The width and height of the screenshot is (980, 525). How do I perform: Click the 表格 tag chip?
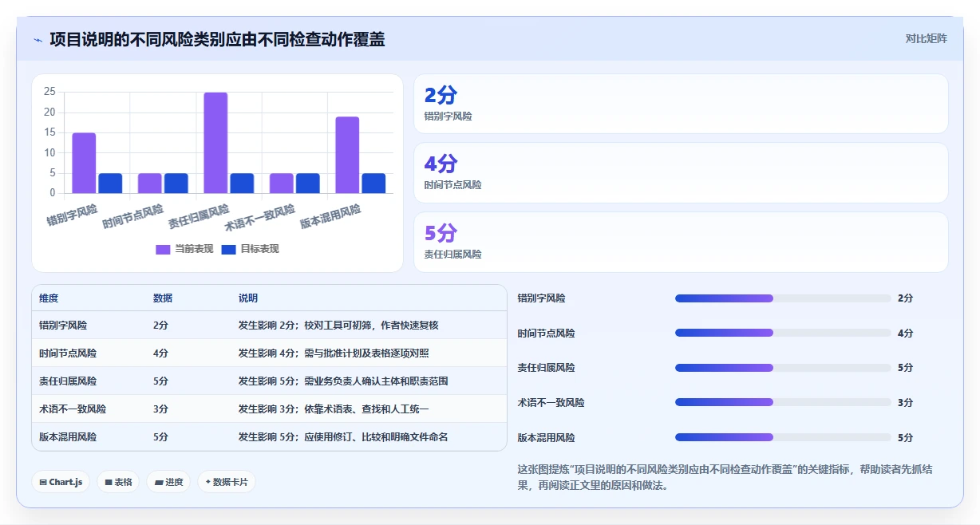point(118,482)
